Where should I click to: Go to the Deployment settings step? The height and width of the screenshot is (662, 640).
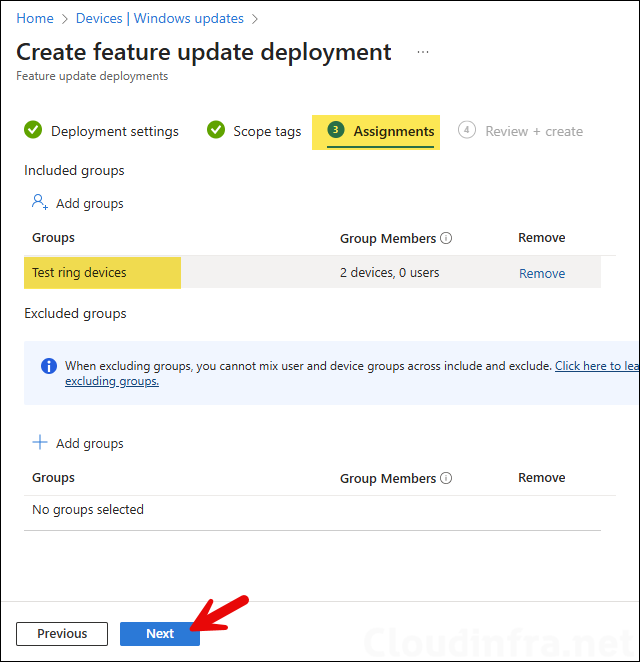114,131
